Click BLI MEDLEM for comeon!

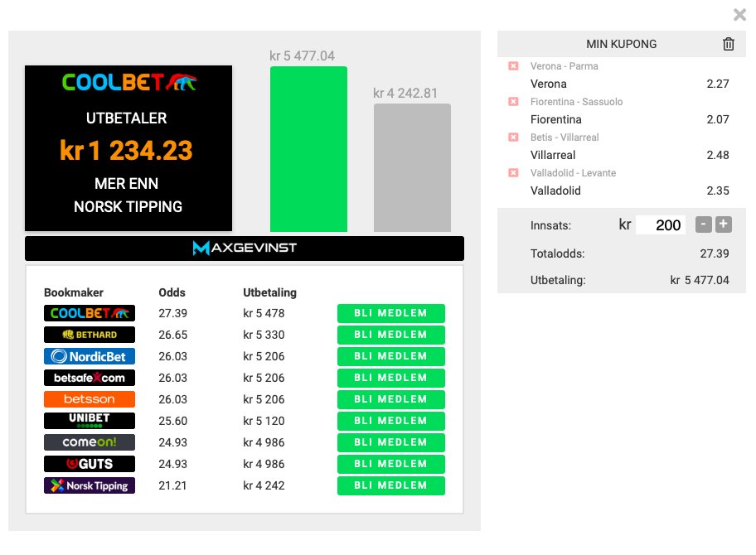pyautogui.click(x=391, y=442)
